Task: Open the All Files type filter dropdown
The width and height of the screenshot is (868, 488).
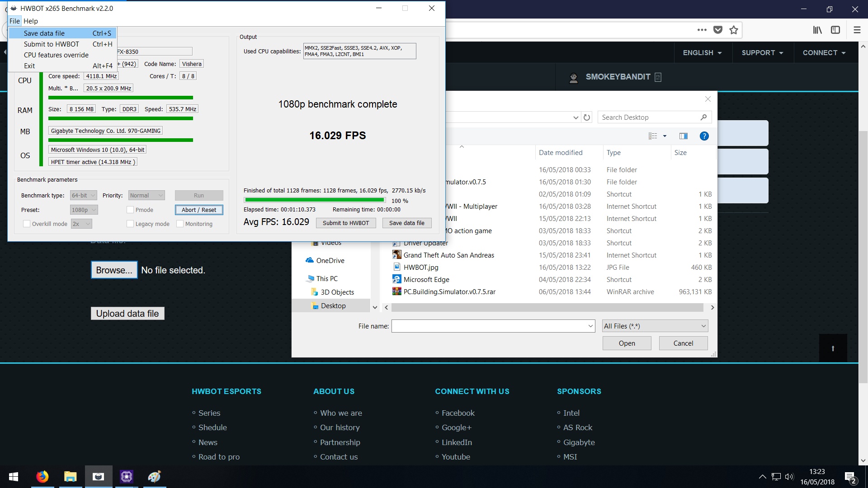Action: click(x=655, y=326)
